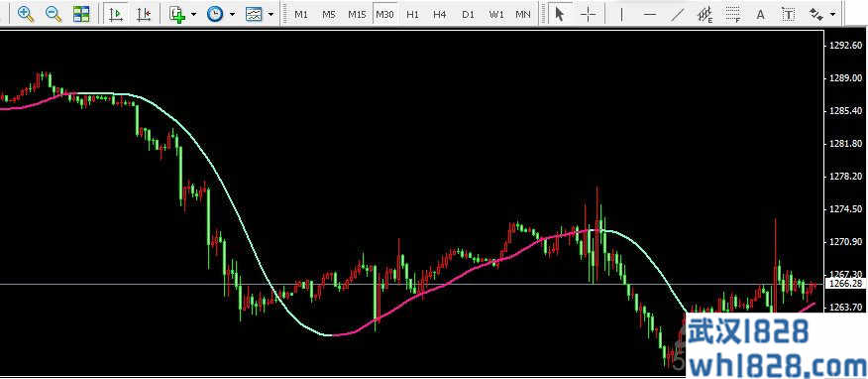Zoom out of the chart
Screen dimensions: 868x379
tap(54, 14)
